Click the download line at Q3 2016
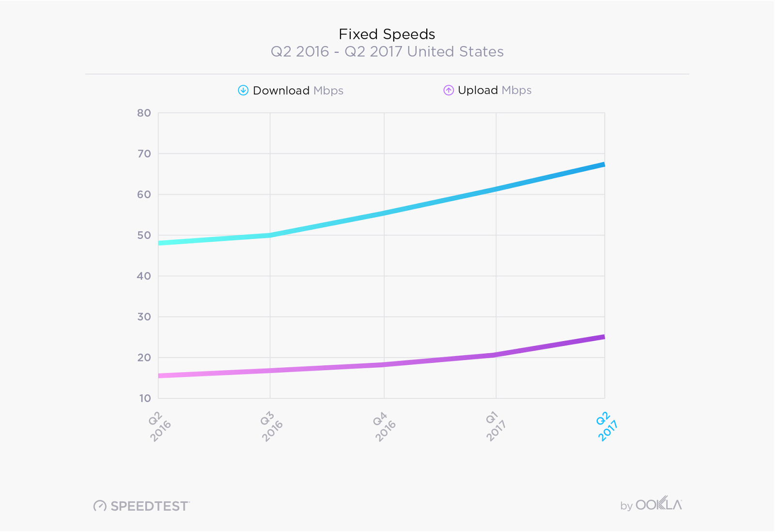The height and width of the screenshot is (532, 775). (x=270, y=235)
